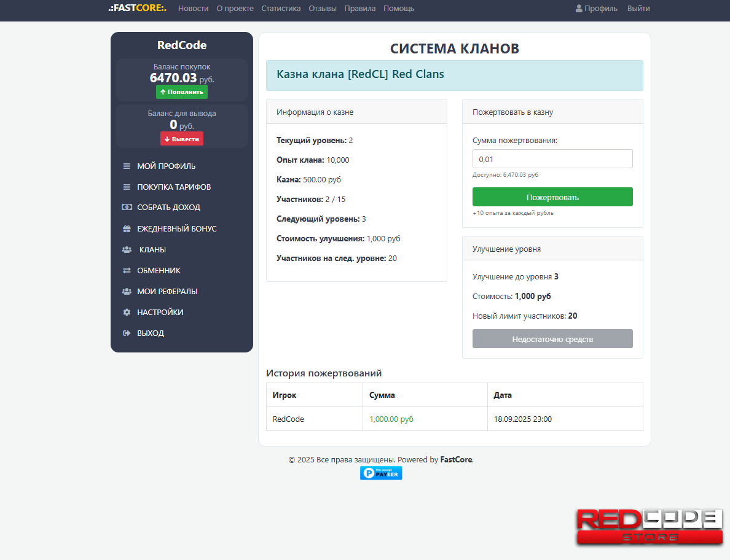Open Отзывы in the top bar

point(323,9)
